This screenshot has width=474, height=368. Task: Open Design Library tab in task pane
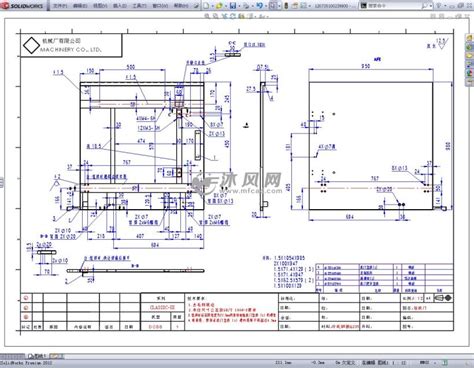[470, 47]
